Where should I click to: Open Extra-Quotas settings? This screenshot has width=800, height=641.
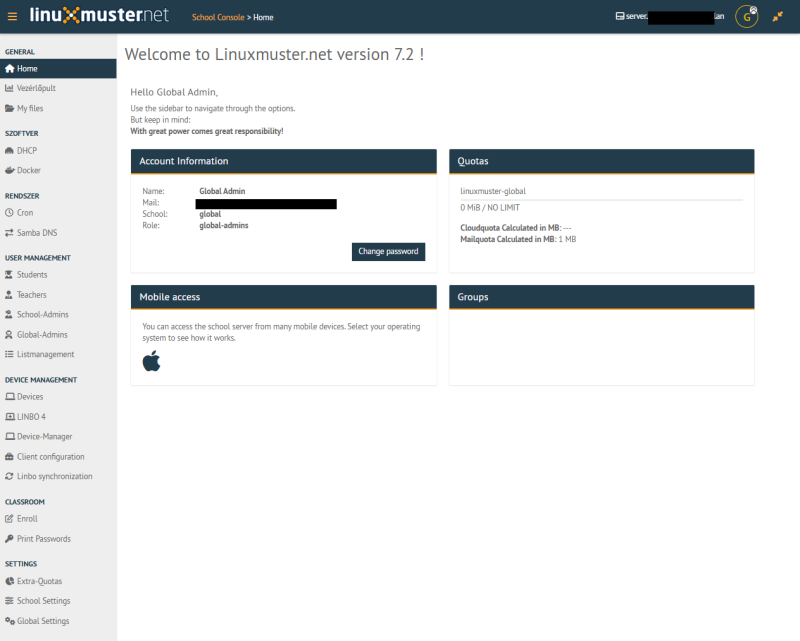pos(58,581)
